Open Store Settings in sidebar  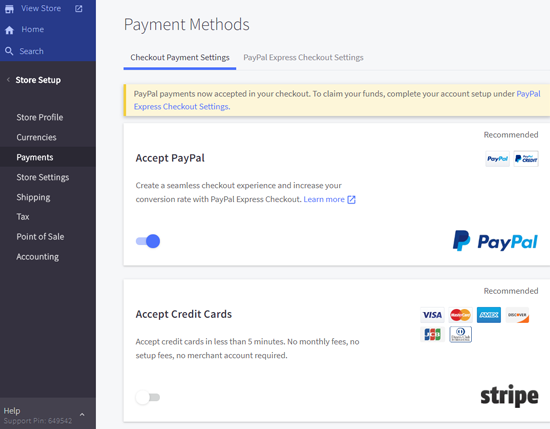click(x=42, y=177)
